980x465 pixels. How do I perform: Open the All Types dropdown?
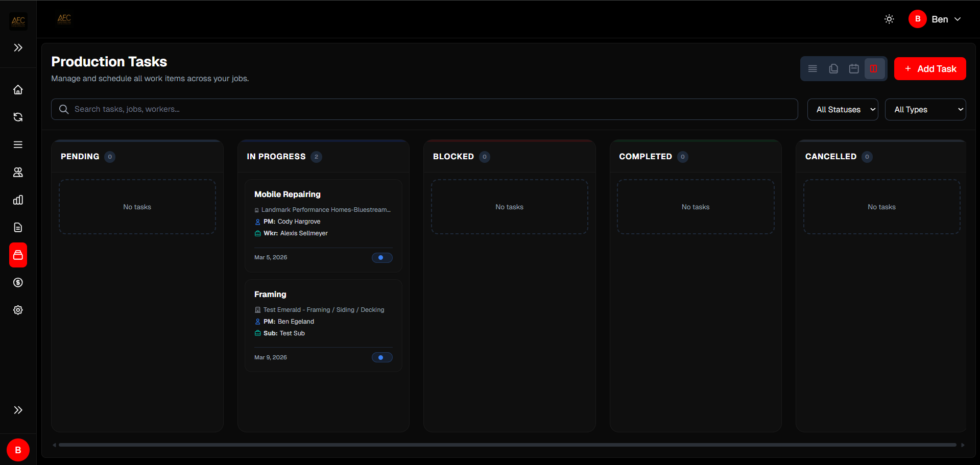925,110
